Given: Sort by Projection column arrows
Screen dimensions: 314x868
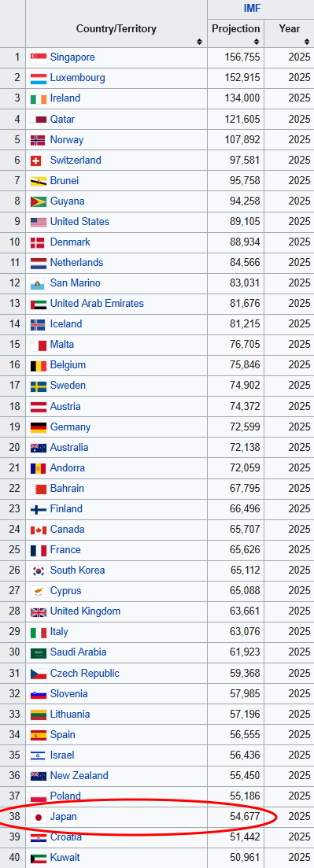Looking at the screenshot, I should coord(257,42).
